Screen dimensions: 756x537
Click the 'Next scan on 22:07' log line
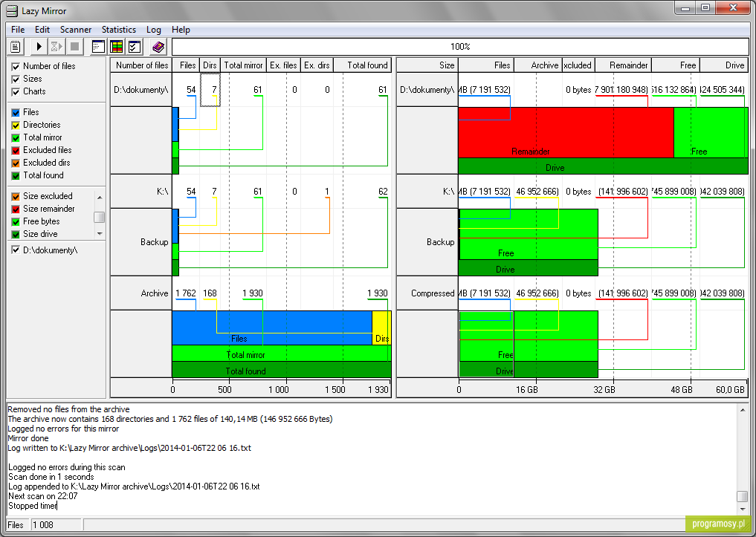point(43,496)
